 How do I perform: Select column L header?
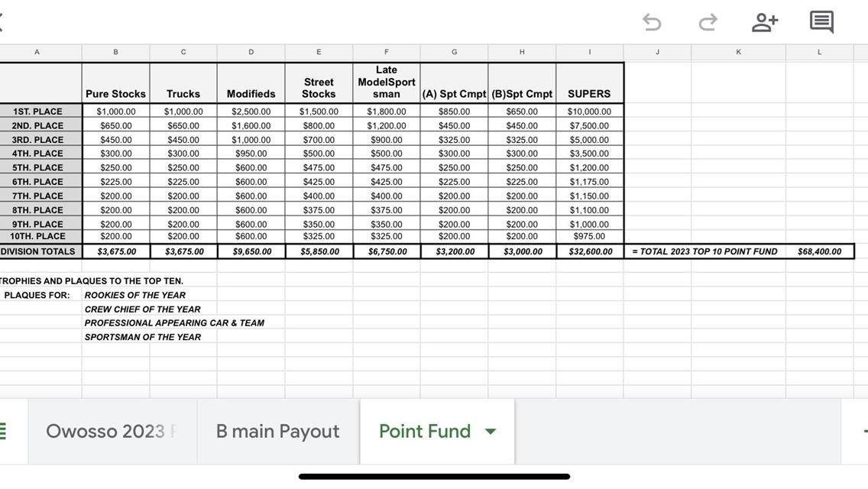click(x=820, y=52)
